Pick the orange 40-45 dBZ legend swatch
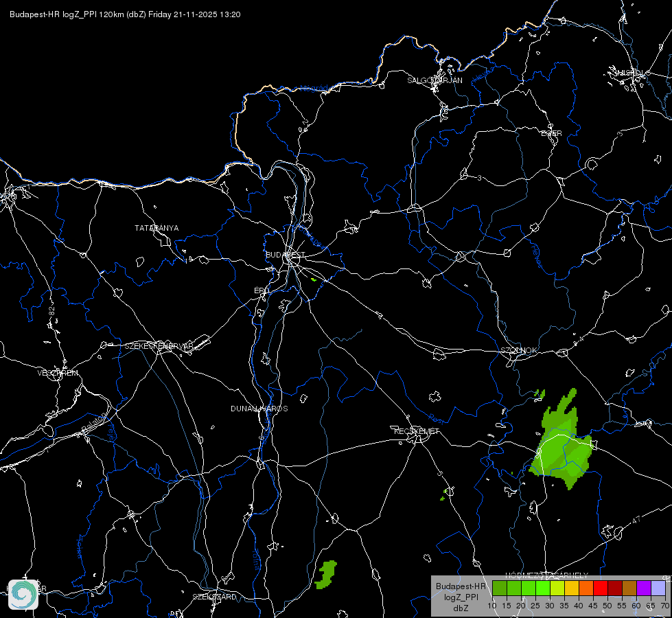The image size is (672, 618). pyautogui.click(x=586, y=588)
